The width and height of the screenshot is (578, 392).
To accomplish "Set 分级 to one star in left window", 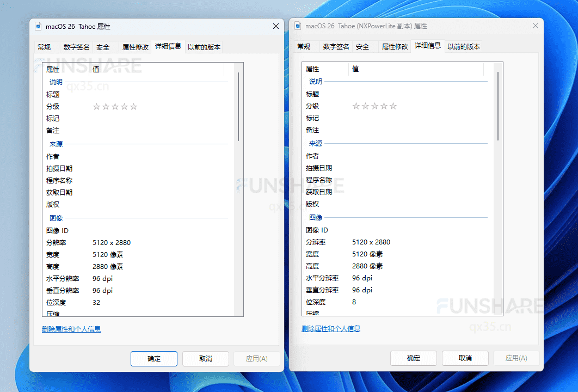I will [x=96, y=107].
